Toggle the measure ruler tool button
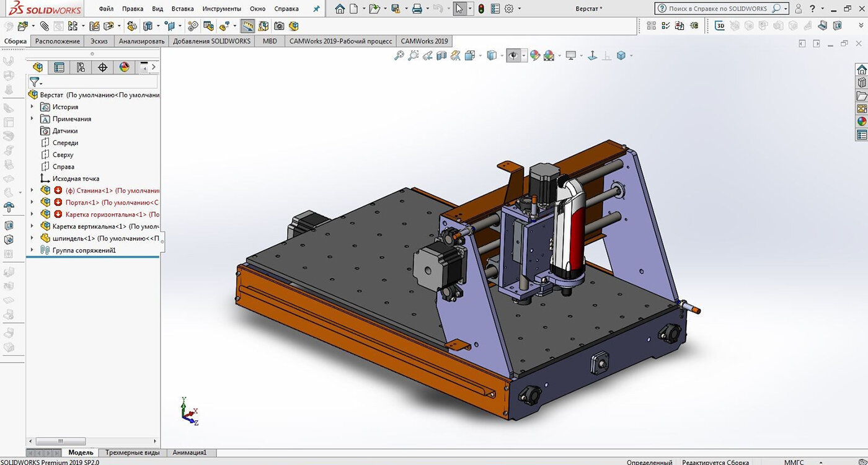Screen dimensions: 868x465 pos(247,26)
